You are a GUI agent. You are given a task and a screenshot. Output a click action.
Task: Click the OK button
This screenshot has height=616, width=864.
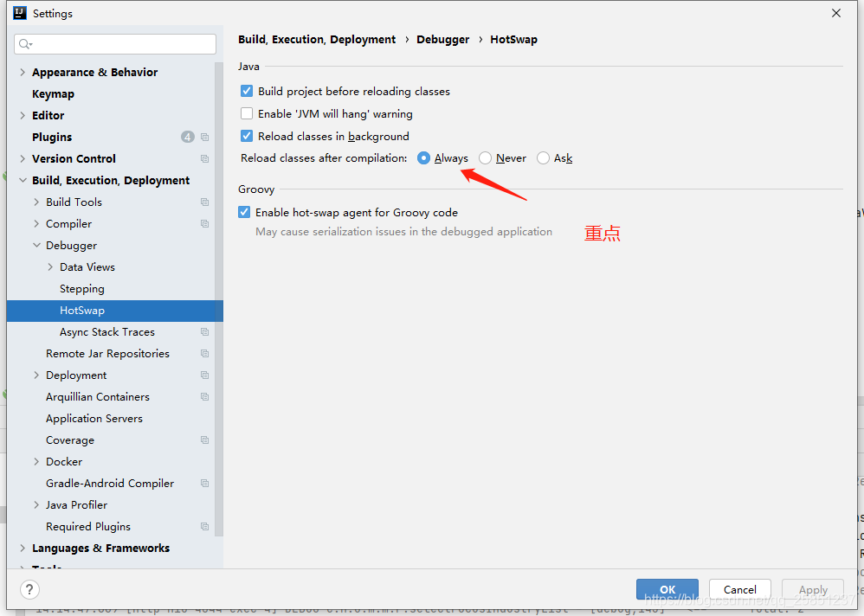(x=667, y=589)
